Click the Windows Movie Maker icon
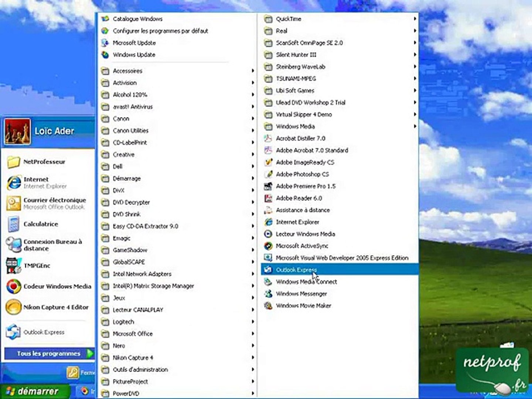532x399 pixels. tap(268, 306)
